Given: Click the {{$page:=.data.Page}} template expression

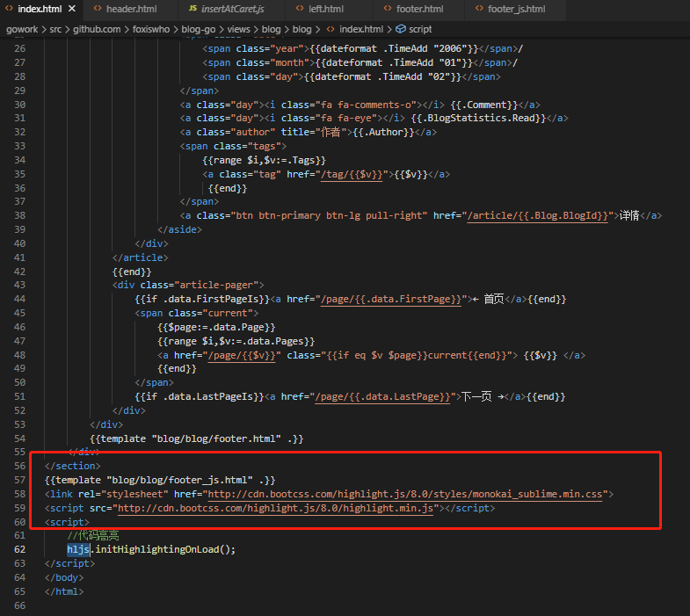Looking at the screenshot, I should click(216, 328).
